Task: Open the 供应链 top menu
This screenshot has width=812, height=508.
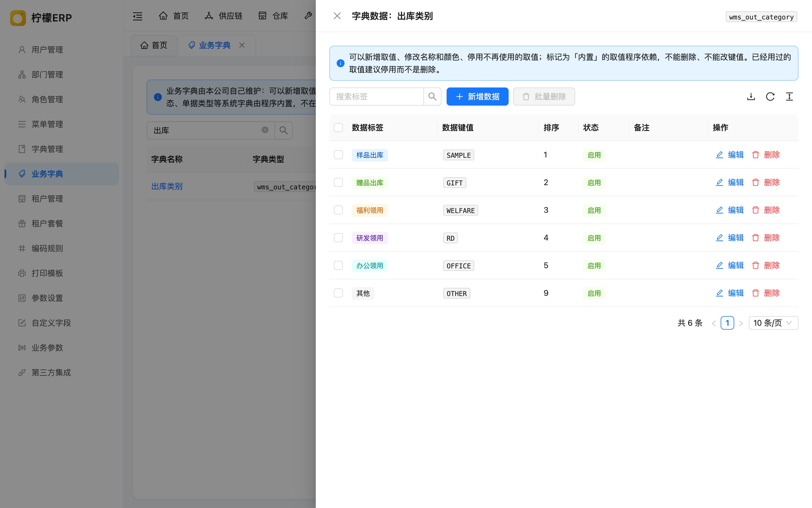Action: [x=224, y=16]
